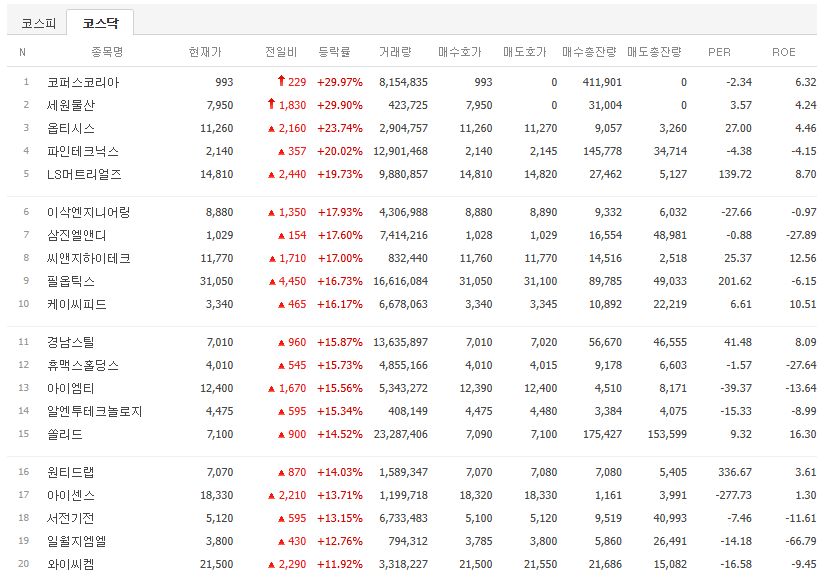836x580 pixels.
Task: Click the upper-limit arrow icon for 코퍼스코리아
Action: (282, 81)
